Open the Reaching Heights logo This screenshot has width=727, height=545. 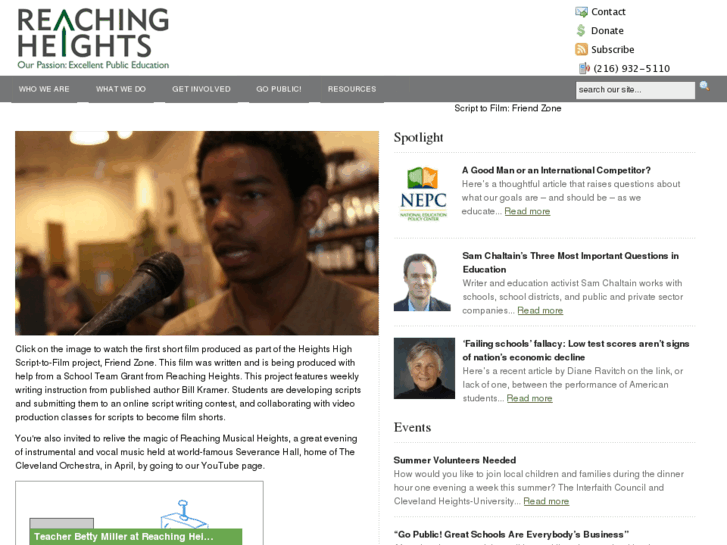coord(93,38)
